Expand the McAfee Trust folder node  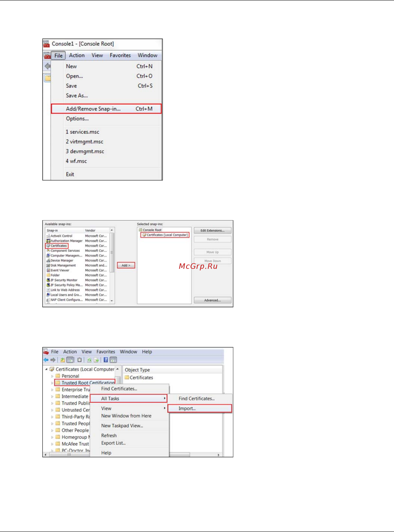pos(52,444)
